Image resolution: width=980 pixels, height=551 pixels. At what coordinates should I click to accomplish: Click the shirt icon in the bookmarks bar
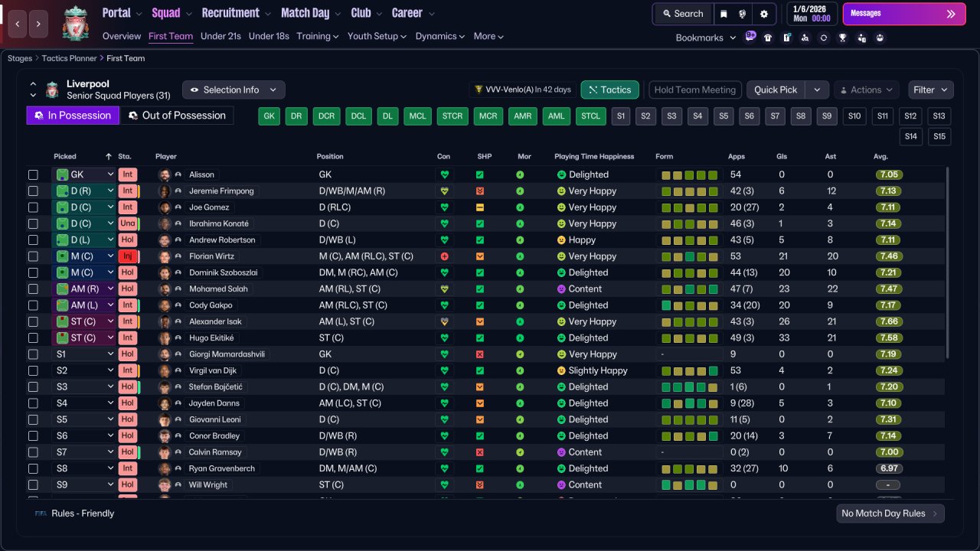768,37
